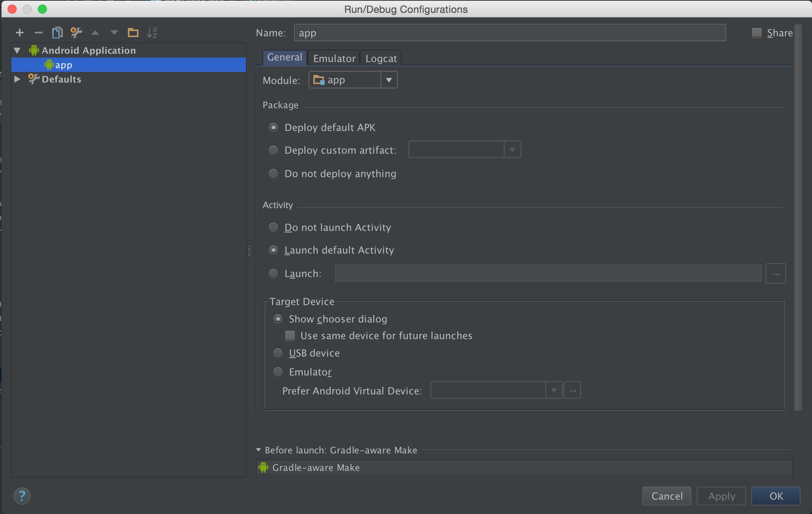Create new folder in configurations toolbar
Viewport: 812px width, 514px height.
(x=133, y=33)
